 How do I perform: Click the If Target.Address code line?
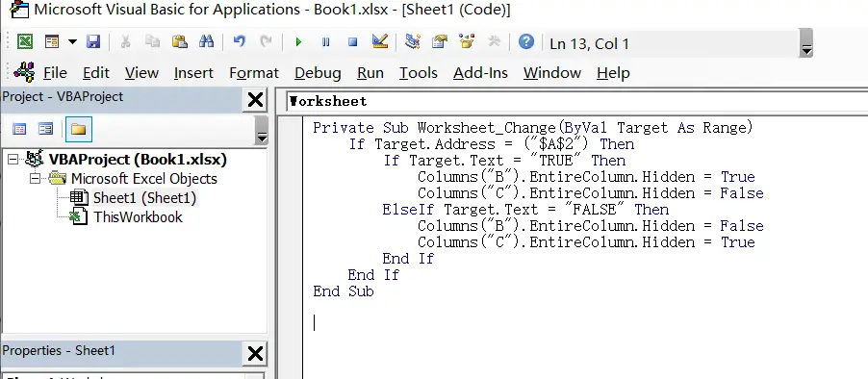[492, 144]
